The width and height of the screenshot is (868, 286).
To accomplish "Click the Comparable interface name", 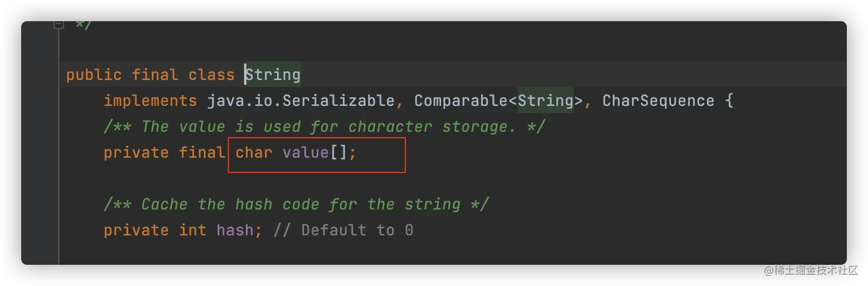I will (460, 101).
